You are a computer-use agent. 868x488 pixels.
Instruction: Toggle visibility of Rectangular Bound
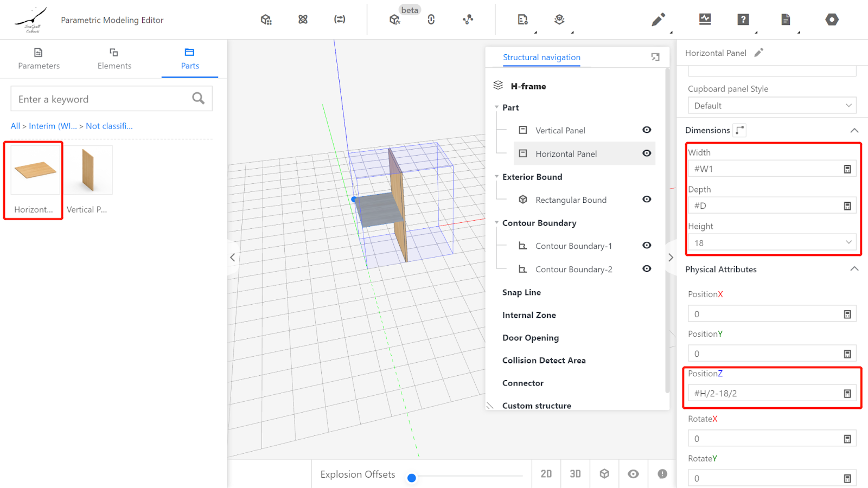[647, 200]
